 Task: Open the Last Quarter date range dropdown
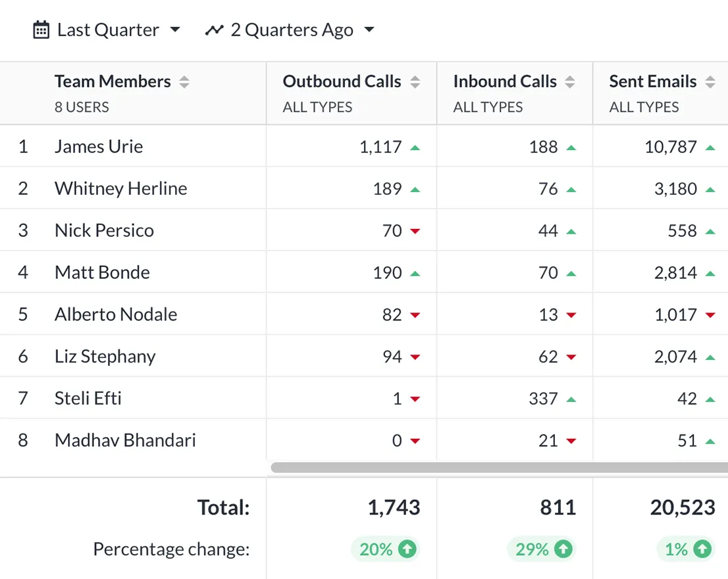174,30
